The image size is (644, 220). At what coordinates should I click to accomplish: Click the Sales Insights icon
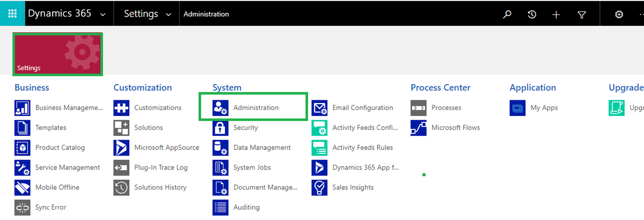(319, 187)
